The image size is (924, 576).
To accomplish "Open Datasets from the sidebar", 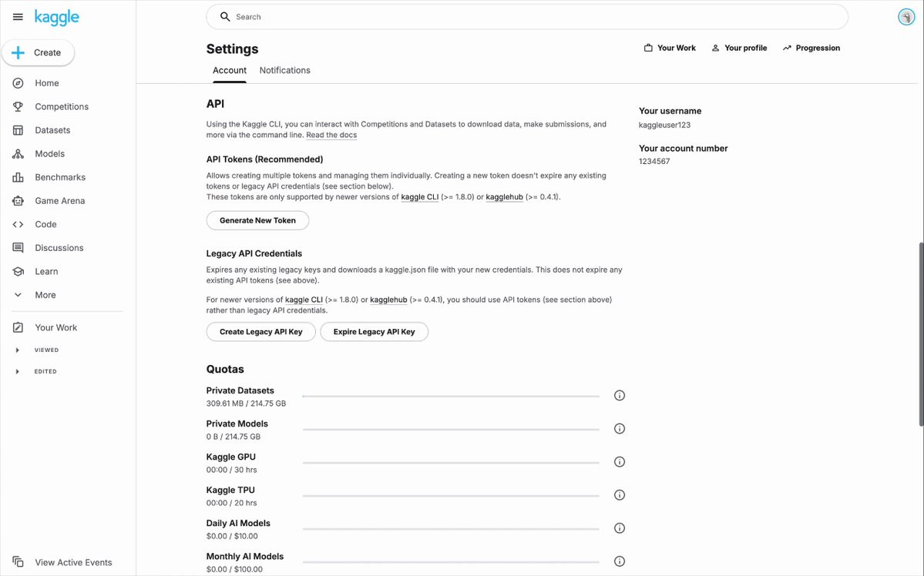I will click(x=52, y=130).
